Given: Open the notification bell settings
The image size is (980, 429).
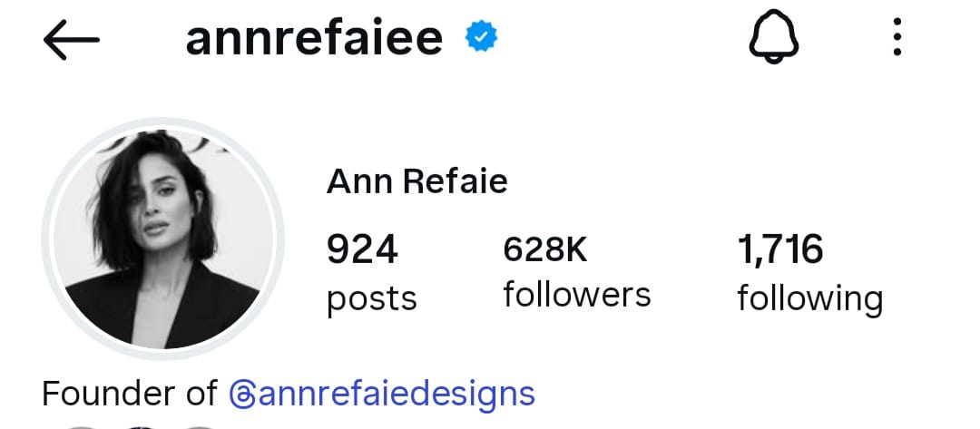Looking at the screenshot, I should click(773, 39).
